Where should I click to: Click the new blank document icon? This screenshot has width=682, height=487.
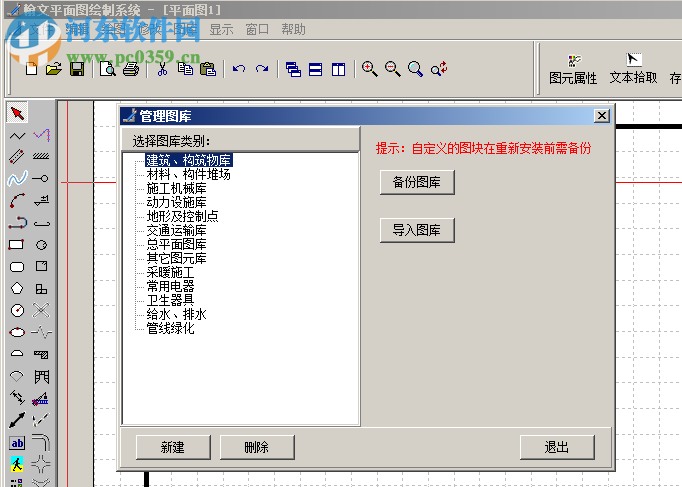click(x=31, y=69)
